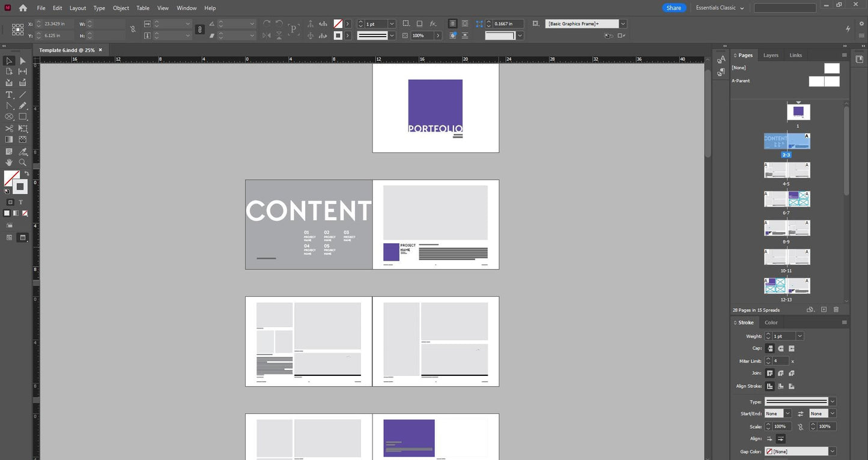868x460 pixels.
Task: Expand the Gap Color dropdown
Action: 832,451
